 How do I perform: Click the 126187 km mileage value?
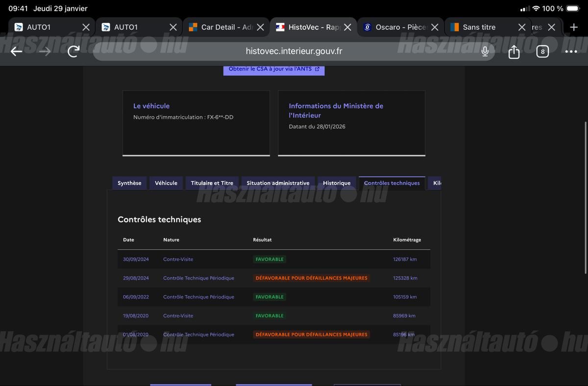click(405, 260)
